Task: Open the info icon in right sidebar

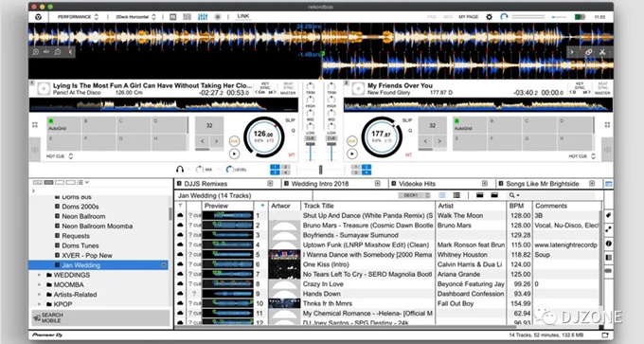Action: (609, 244)
